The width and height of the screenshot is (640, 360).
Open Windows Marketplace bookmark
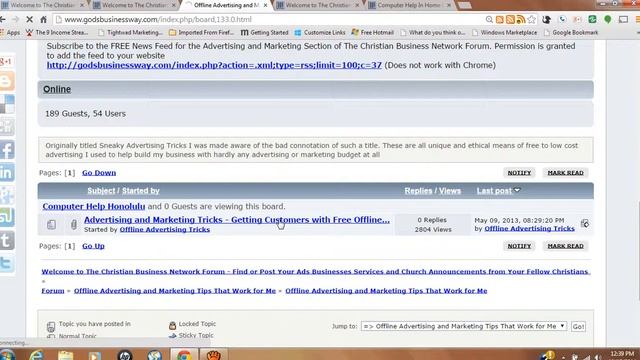click(505, 32)
